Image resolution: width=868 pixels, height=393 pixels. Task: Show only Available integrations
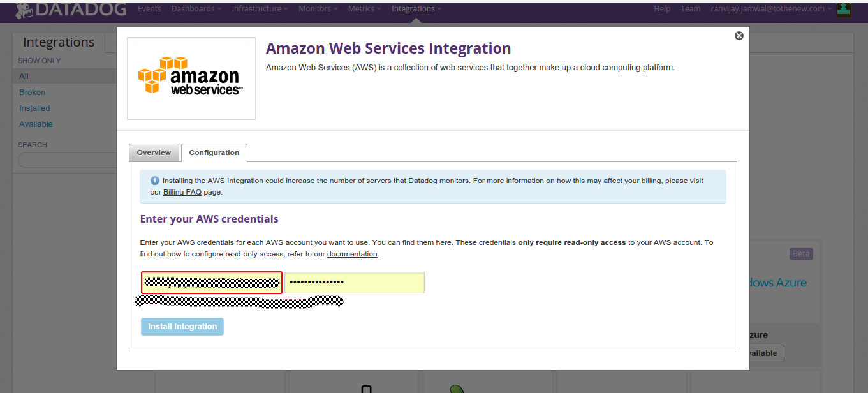tap(36, 124)
